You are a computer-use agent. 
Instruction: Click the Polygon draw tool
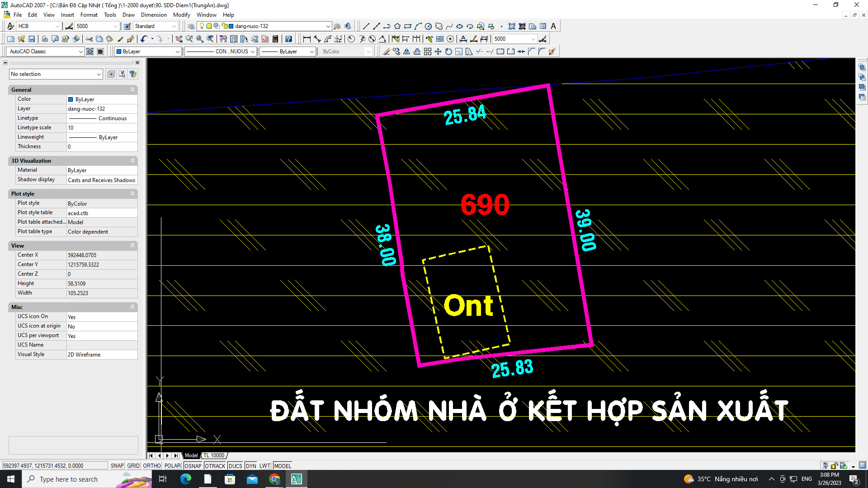pos(397,26)
